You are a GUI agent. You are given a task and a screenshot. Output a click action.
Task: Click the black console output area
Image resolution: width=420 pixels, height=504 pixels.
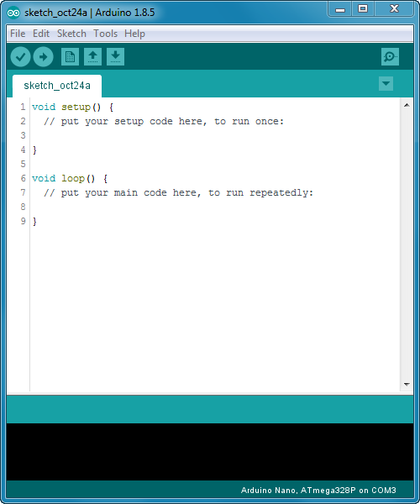[210, 452]
